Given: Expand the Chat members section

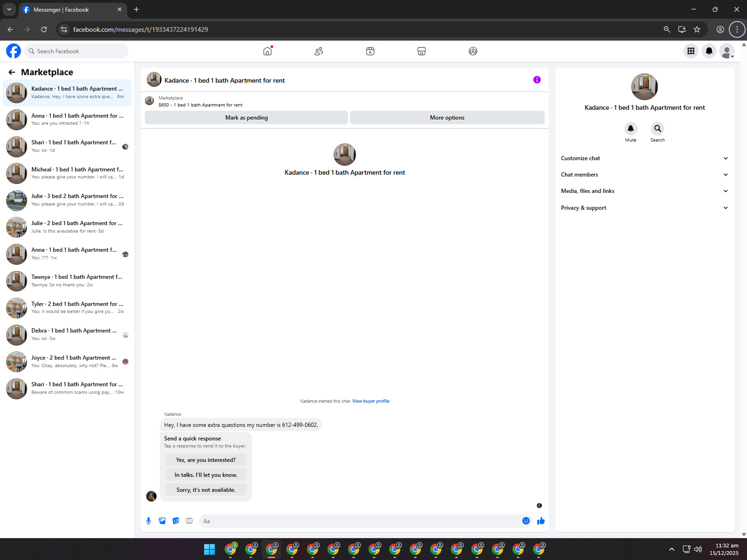Looking at the screenshot, I should point(645,175).
